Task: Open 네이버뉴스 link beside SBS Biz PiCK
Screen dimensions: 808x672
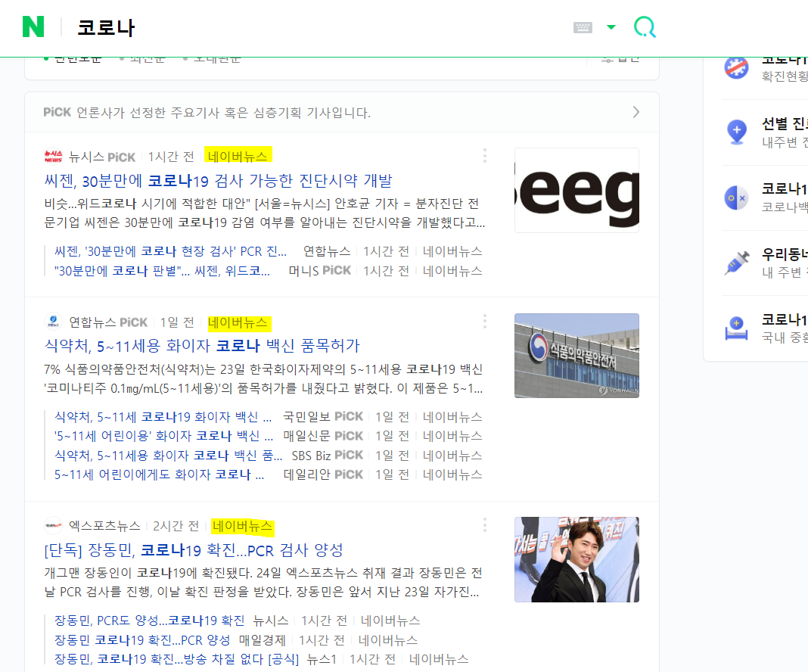Action: (452, 456)
